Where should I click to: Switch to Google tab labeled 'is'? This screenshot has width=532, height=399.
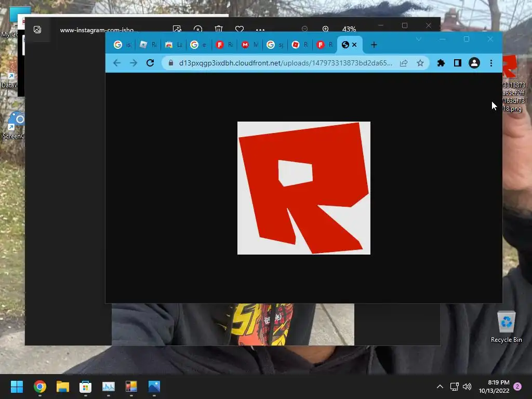(123, 45)
